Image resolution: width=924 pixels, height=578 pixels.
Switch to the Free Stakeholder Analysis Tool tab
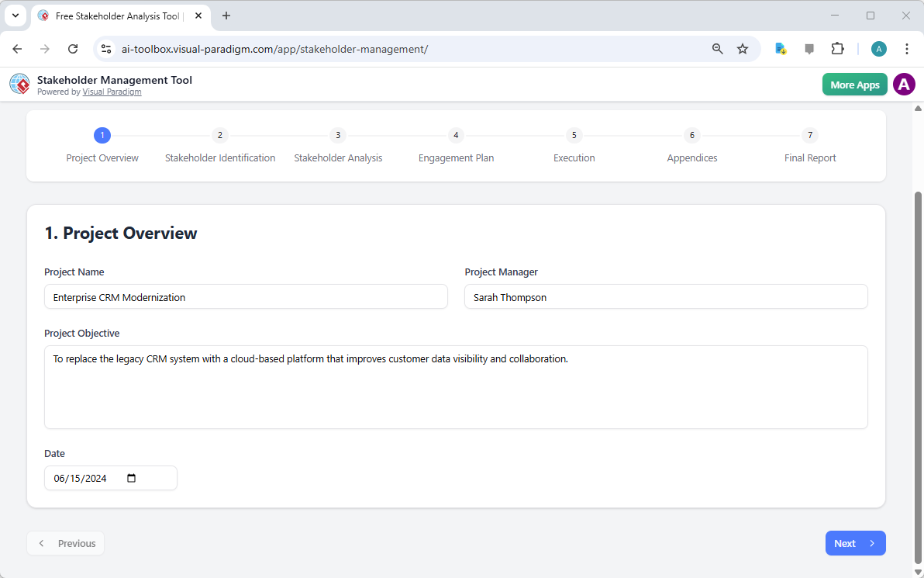pyautogui.click(x=116, y=16)
